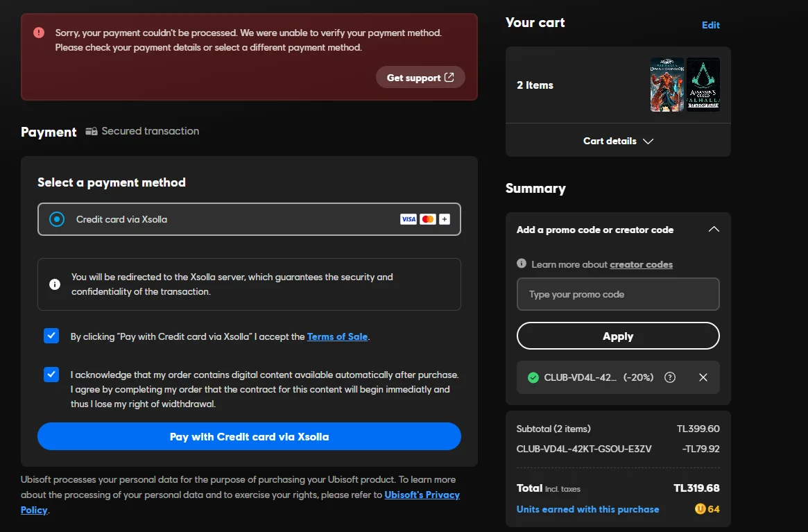Remove the applied CLUB promo code
Image resolution: width=808 pixels, height=532 pixels.
coord(703,377)
